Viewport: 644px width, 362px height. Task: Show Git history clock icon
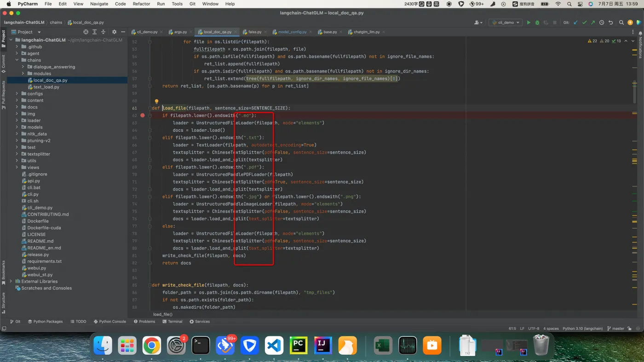click(x=602, y=23)
